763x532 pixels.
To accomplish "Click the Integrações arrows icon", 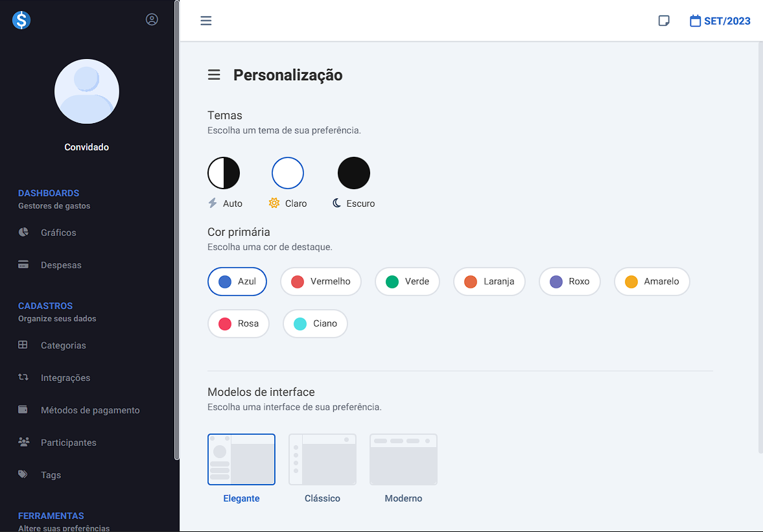I will tap(23, 377).
